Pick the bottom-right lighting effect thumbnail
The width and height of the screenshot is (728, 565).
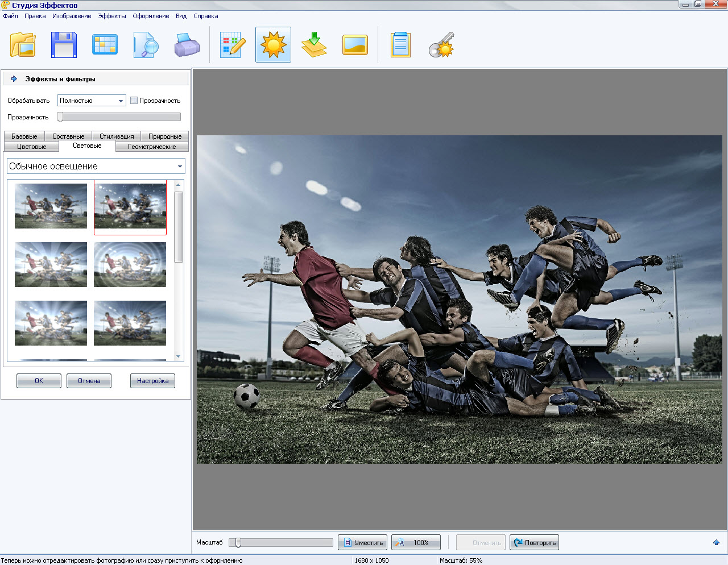(130, 323)
